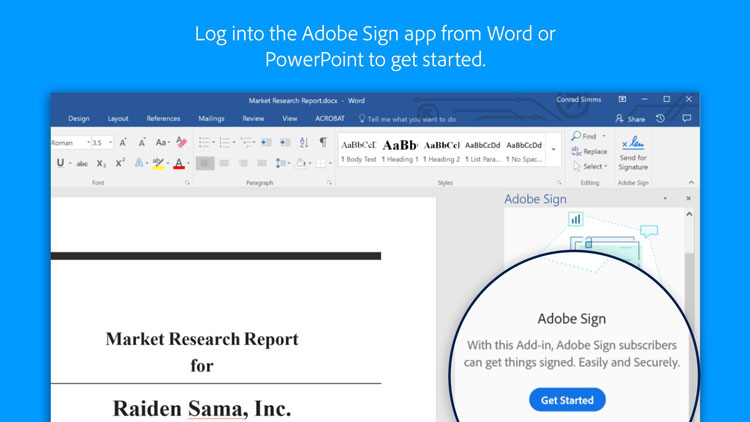
Task: Click Adobe Sign pane scroll-up arrow
Action: [689, 214]
